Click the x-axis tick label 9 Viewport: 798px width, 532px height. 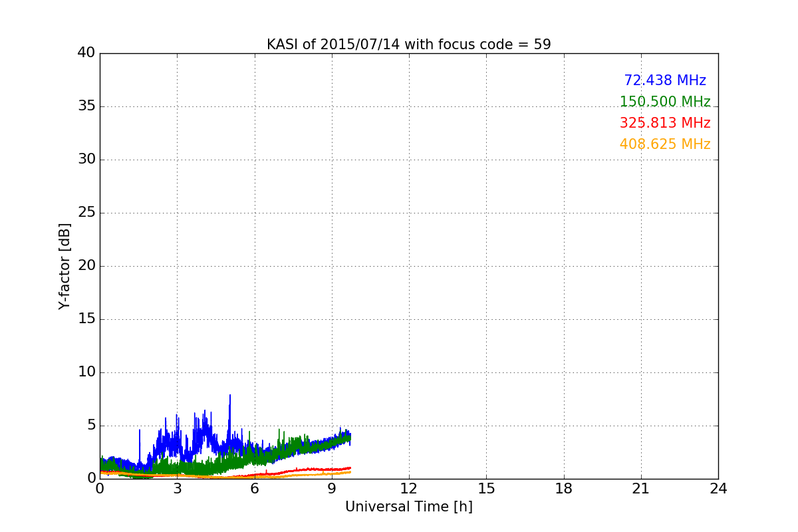click(x=332, y=489)
